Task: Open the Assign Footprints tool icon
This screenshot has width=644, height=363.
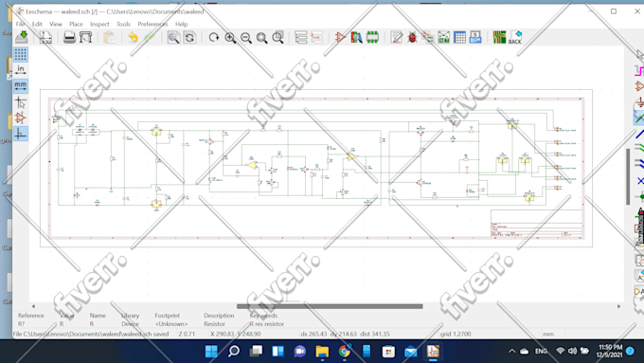Action: pyautogui.click(x=428, y=37)
